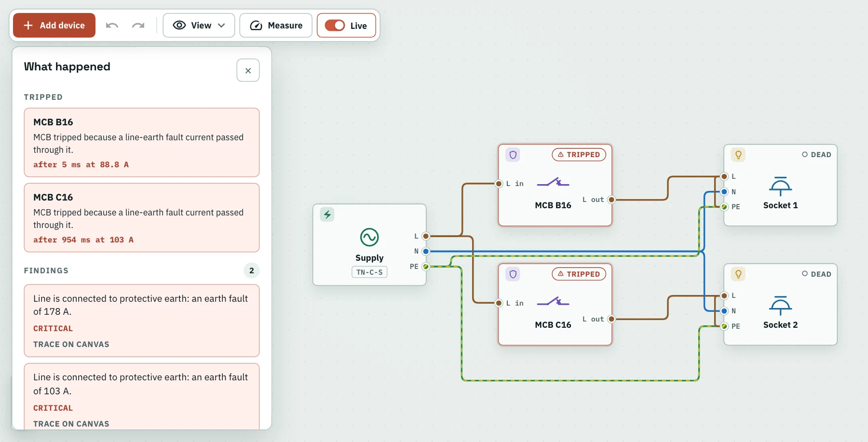Open the View dropdown menu
The width and height of the screenshot is (868, 442).
[199, 26]
